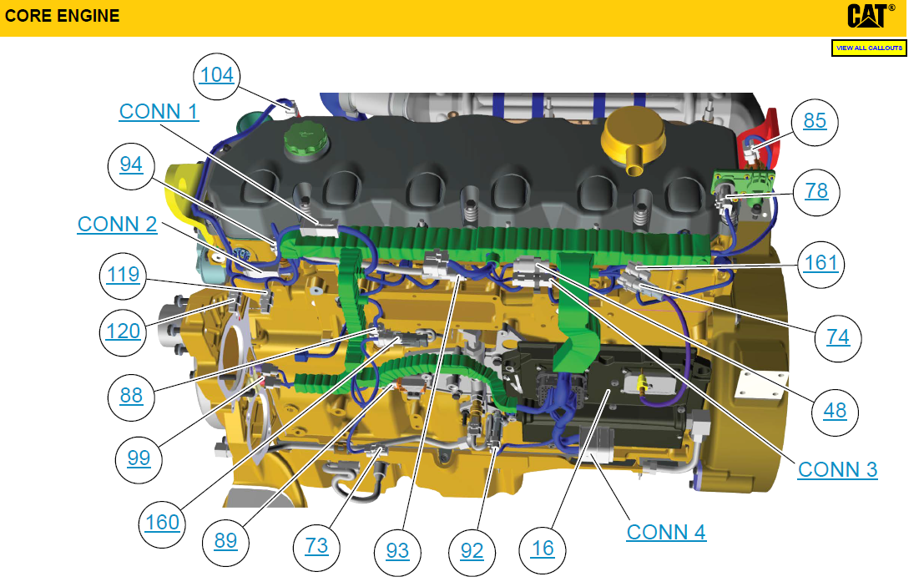Image resolution: width=924 pixels, height=587 pixels.
Task: Select callout circle number 94
Action: pos(131,164)
